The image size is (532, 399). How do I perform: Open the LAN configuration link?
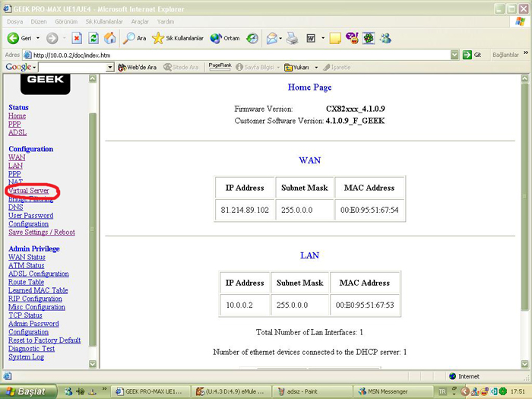(16, 166)
